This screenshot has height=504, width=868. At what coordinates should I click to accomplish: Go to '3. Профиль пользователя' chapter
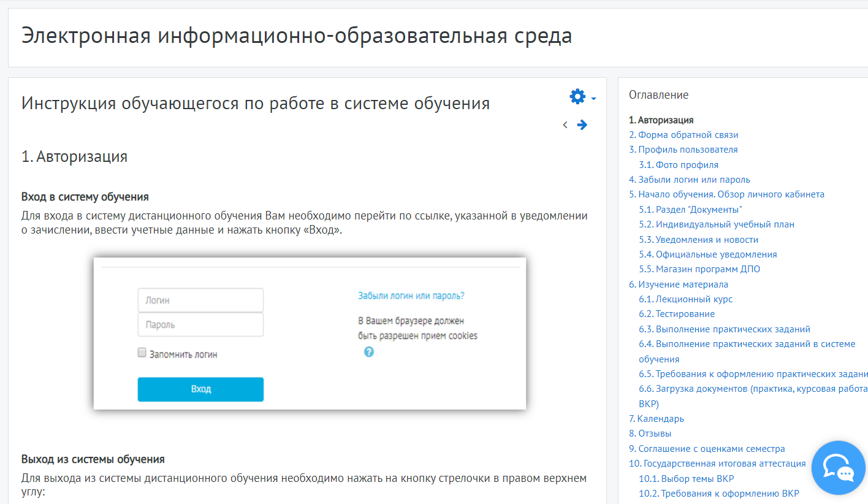683,150
